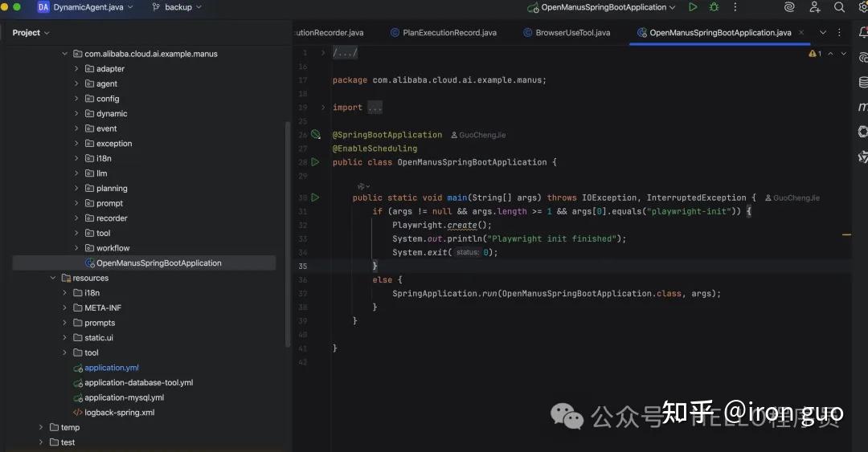Switch to BrowserUseTool.java tab

(x=567, y=33)
